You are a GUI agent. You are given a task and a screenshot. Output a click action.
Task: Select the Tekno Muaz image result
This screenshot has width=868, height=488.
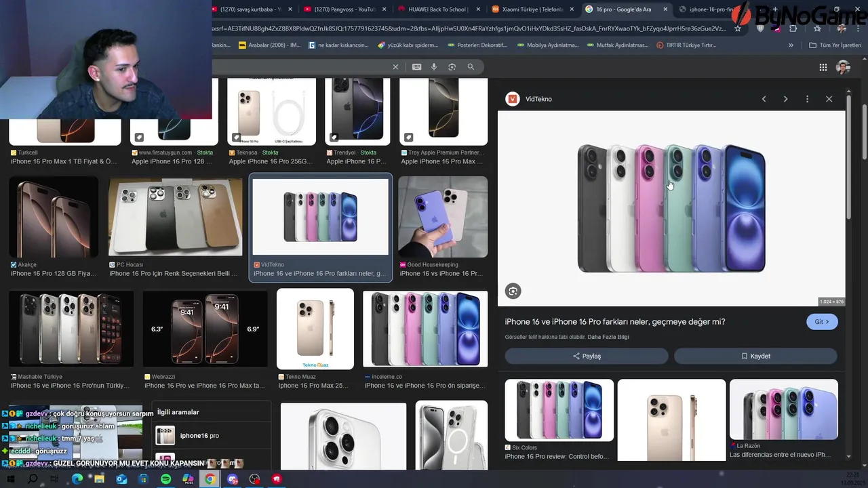pyautogui.click(x=315, y=329)
